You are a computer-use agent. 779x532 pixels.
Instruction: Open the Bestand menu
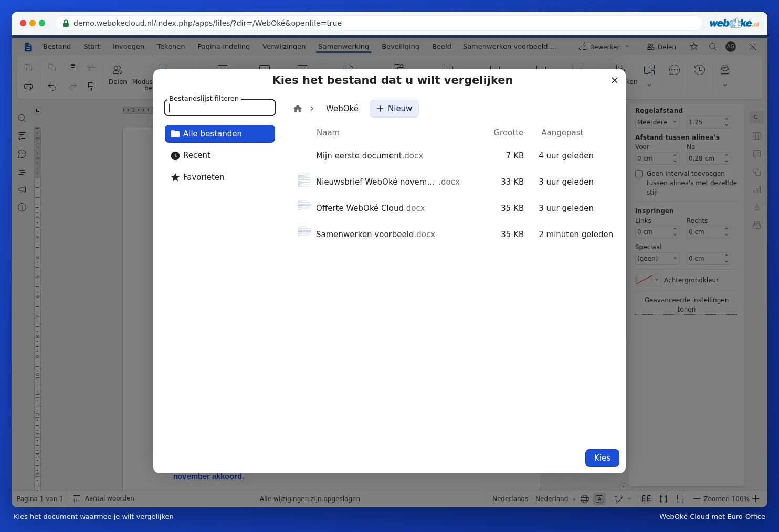tap(57, 47)
